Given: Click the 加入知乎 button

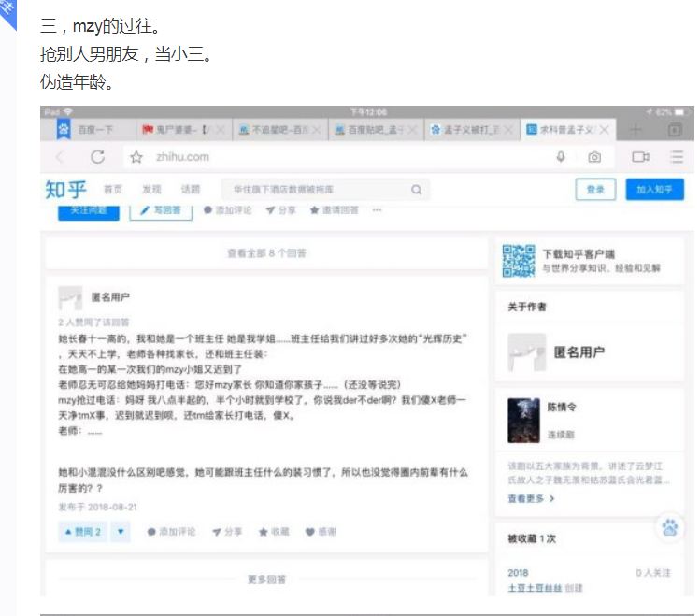Looking at the screenshot, I should pyautogui.click(x=654, y=190).
